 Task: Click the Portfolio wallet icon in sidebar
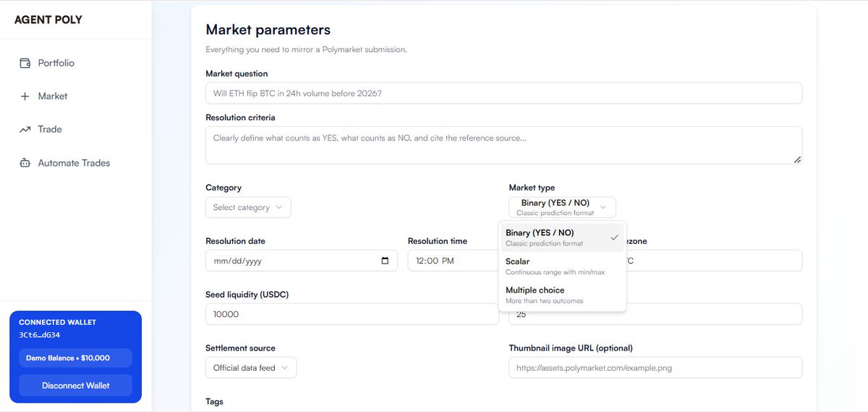coord(25,63)
